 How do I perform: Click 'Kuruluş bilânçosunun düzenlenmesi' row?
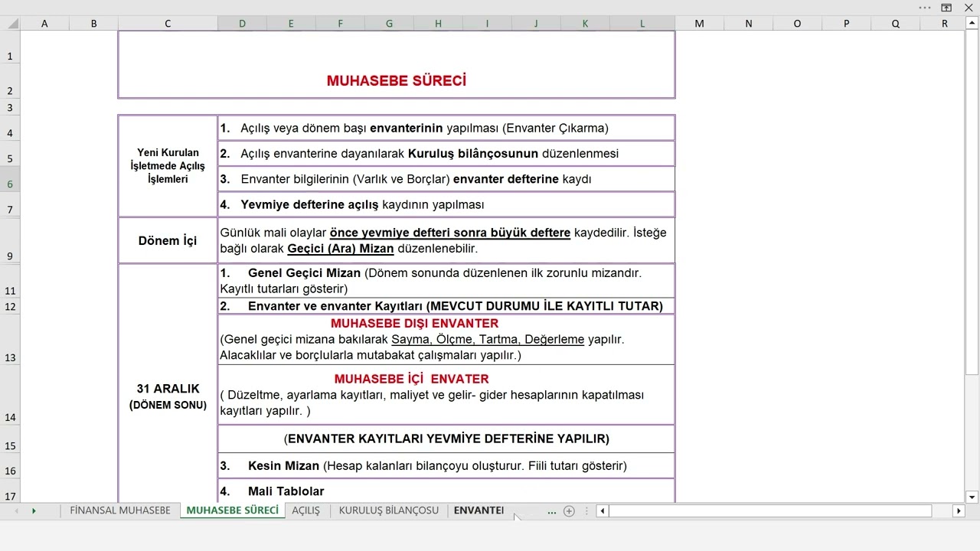pyautogui.click(x=446, y=153)
